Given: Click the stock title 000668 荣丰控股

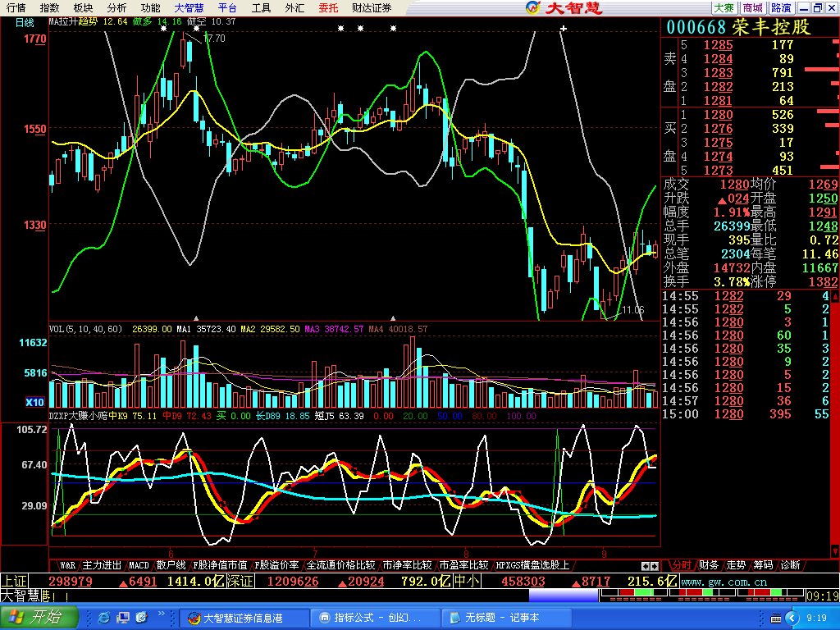Looking at the screenshot, I should coord(738,27).
